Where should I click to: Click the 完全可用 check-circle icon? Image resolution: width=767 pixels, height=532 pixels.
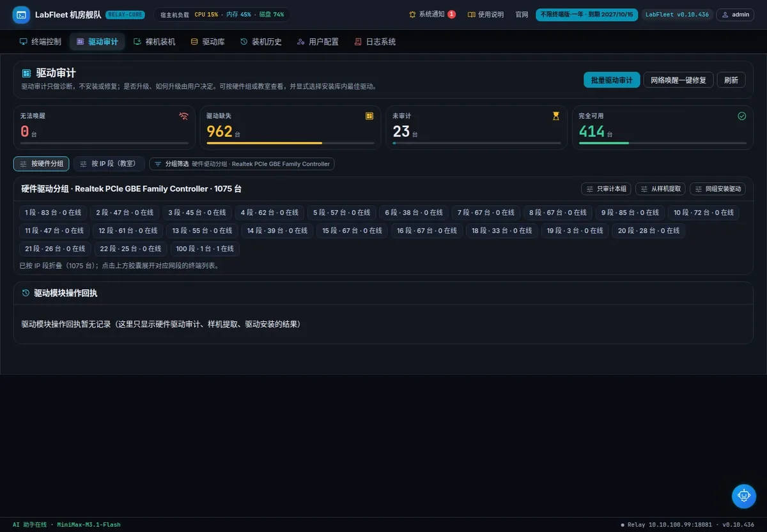click(x=742, y=116)
